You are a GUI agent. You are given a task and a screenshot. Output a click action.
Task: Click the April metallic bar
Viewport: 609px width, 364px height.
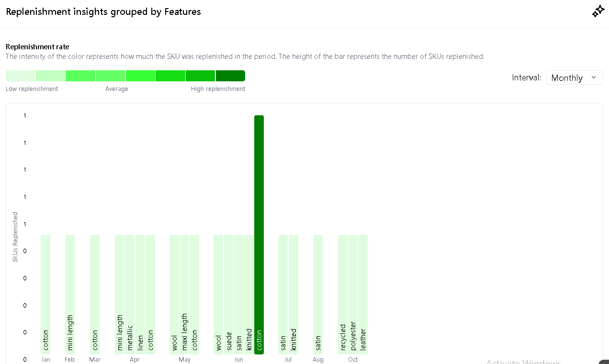[x=130, y=294]
